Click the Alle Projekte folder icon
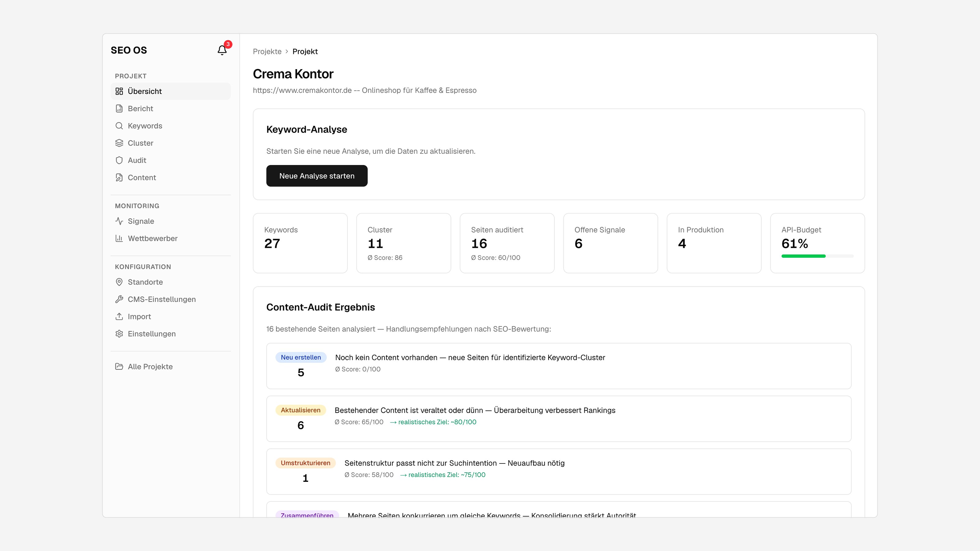The width and height of the screenshot is (980, 551). [119, 367]
